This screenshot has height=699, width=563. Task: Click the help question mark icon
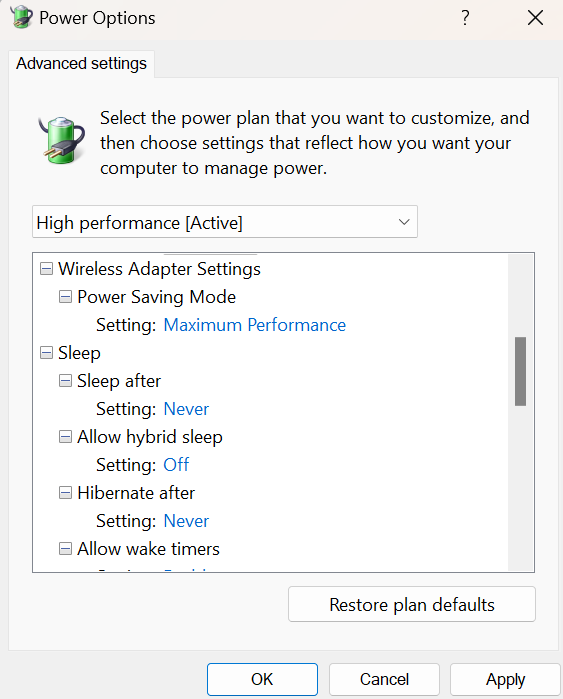click(465, 18)
